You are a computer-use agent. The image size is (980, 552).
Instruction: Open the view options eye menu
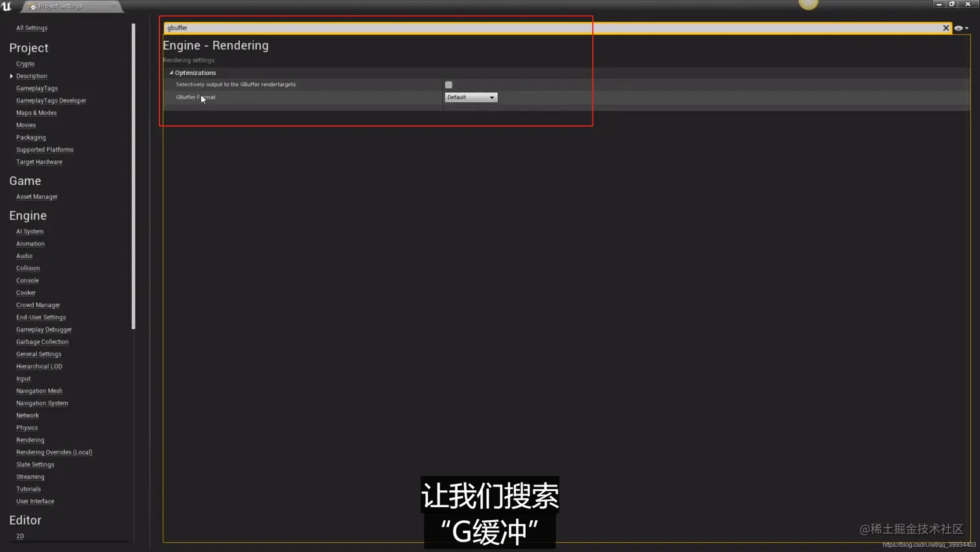tap(961, 28)
